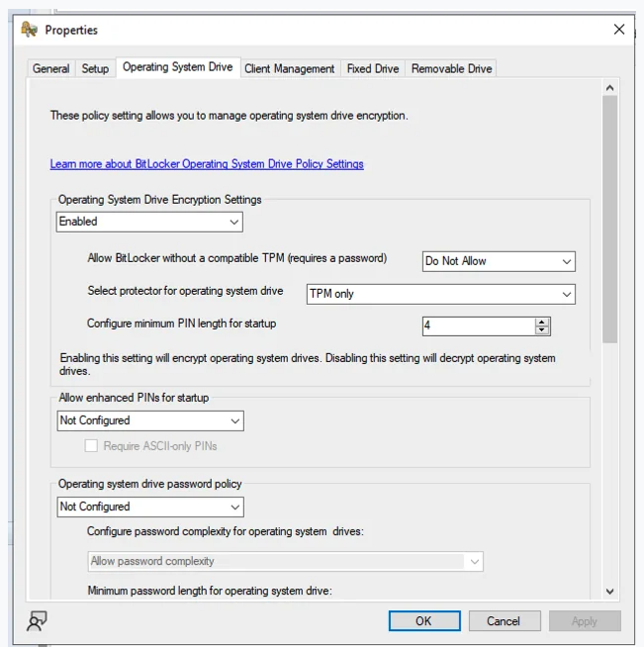644x647 pixels.
Task: Open the Fixed Drive tab
Action: point(373,68)
